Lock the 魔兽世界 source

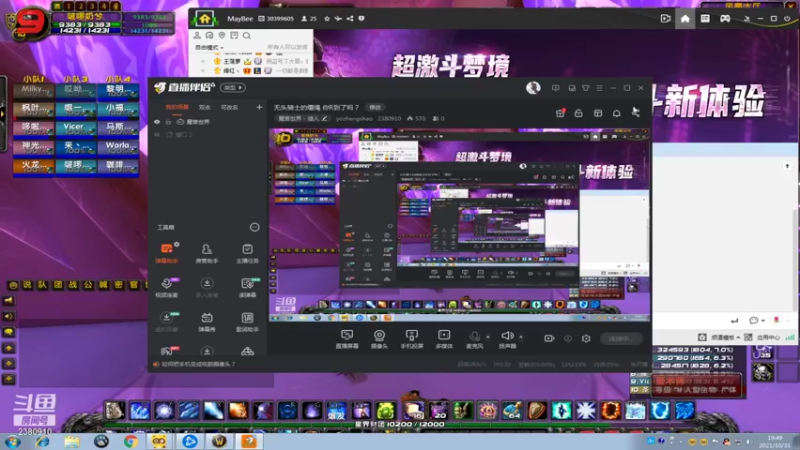click(168, 122)
